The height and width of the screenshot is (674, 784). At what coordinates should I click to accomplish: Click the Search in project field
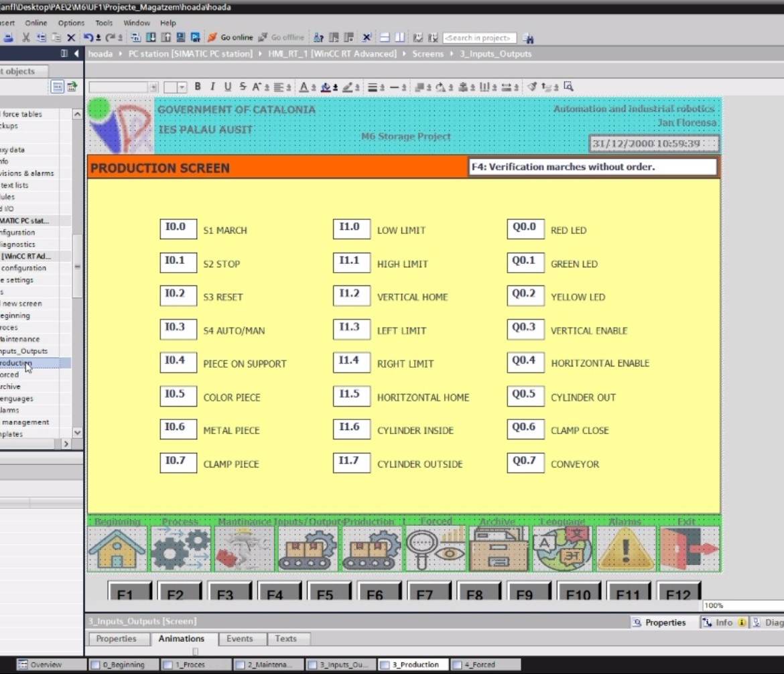click(480, 38)
